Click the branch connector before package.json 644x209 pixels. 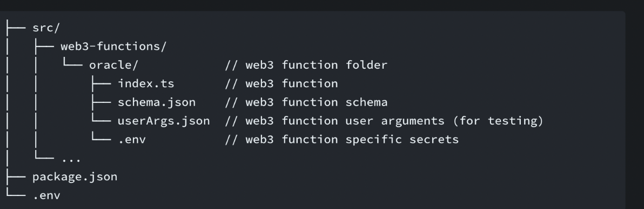click(x=16, y=177)
